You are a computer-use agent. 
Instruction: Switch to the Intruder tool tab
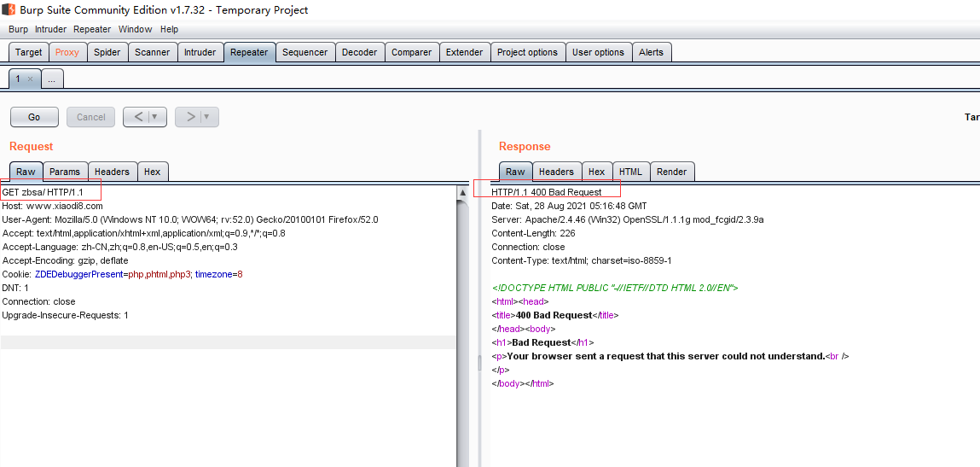[200, 53]
